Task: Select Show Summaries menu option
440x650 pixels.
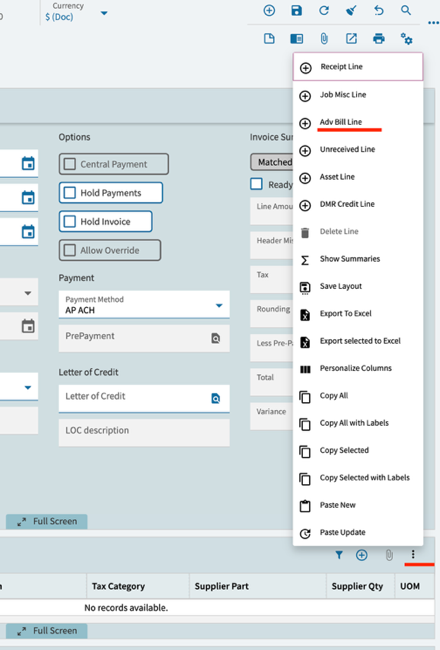Action: point(358,259)
